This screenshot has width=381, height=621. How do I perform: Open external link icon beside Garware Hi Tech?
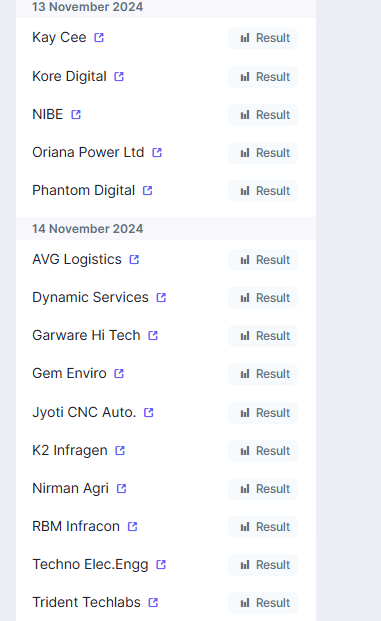tap(153, 335)
